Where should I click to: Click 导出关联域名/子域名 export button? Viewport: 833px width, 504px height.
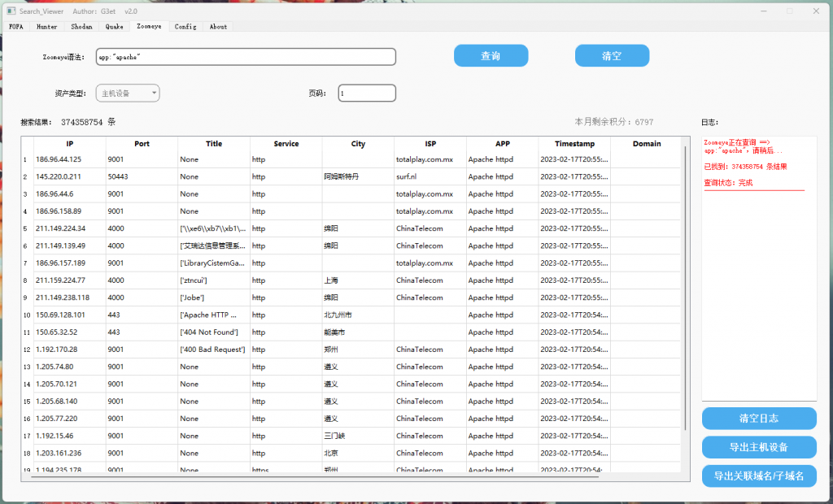[759, 476]
